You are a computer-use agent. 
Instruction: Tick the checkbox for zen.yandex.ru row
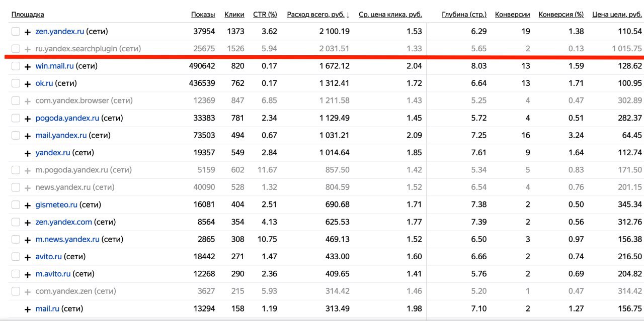click(x=16, y=32)
